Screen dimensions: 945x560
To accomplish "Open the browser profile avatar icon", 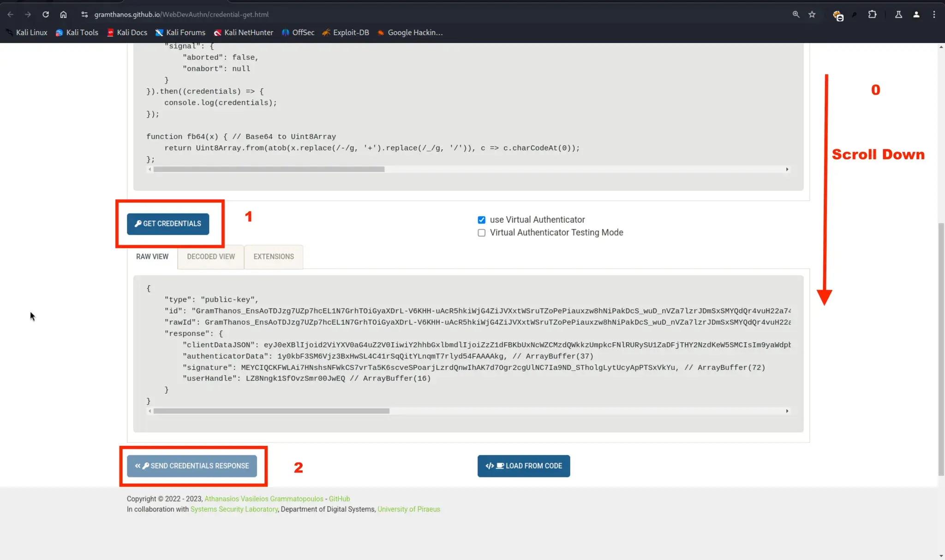I will pos(916,14).
